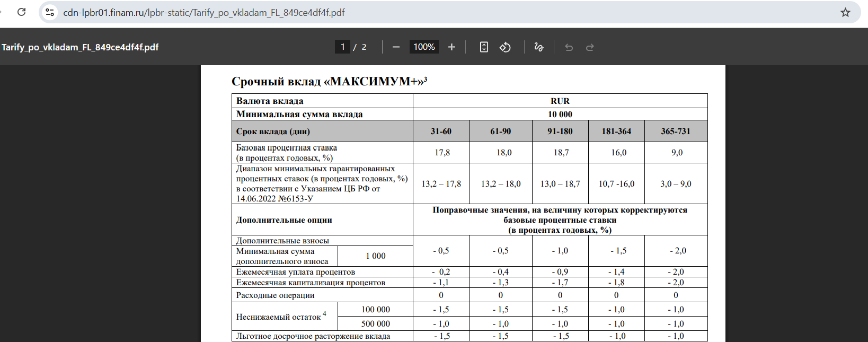Select the «91-180» term column header
868x342 pixels.
560,131
